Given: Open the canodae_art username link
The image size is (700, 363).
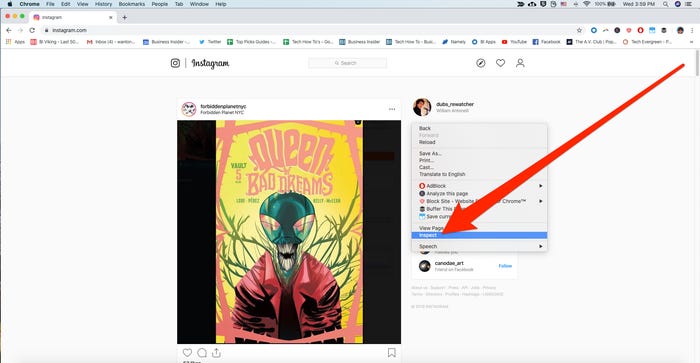Looking at the screenshot, I should [x=449, y=263].
